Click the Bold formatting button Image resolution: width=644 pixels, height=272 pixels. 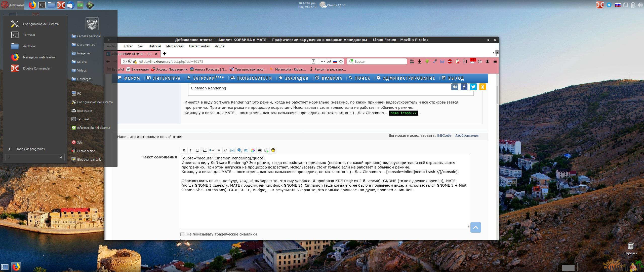tap(184, 150)
